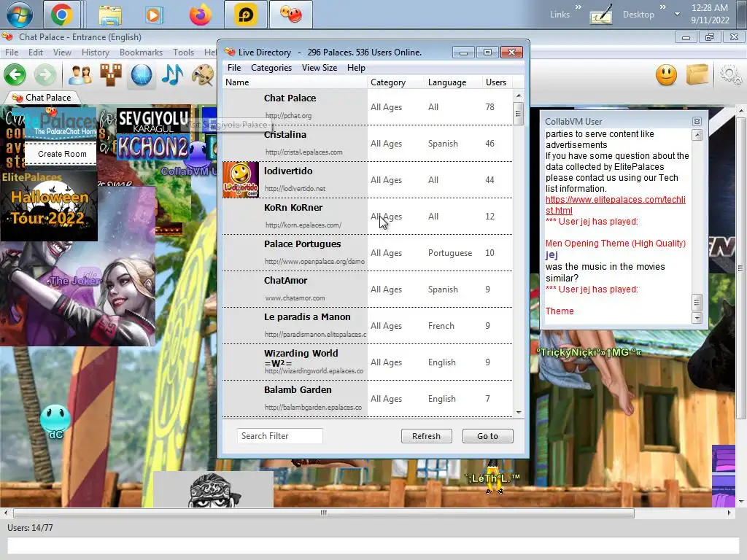The image size is (747, 560).
Task: Click the Halloween Tour 2022 banner
Action: coord(49,206)
